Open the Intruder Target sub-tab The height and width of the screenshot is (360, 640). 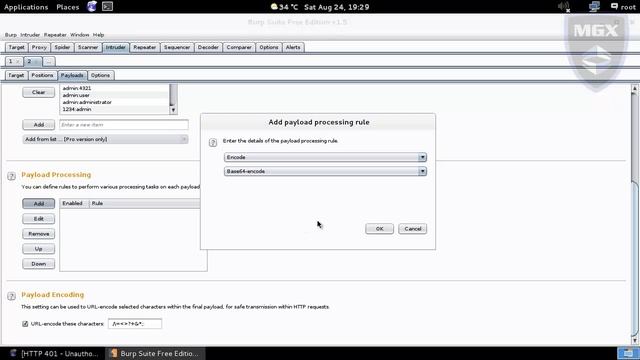point(16,76)
